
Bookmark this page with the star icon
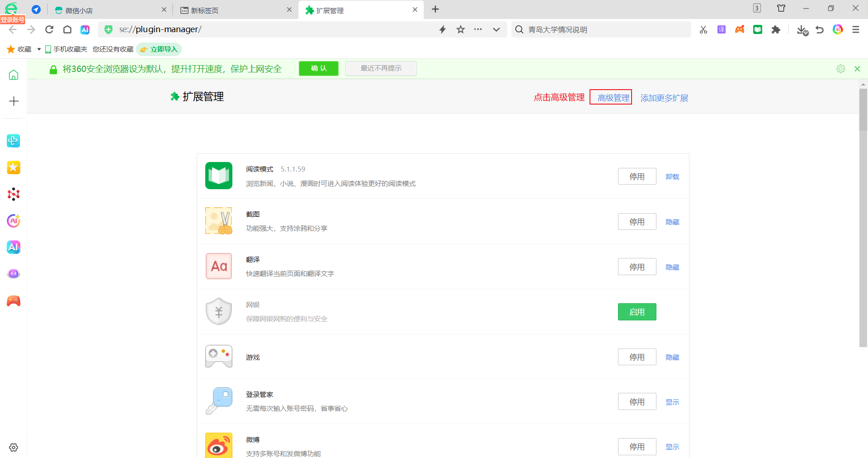coord(461,29)
